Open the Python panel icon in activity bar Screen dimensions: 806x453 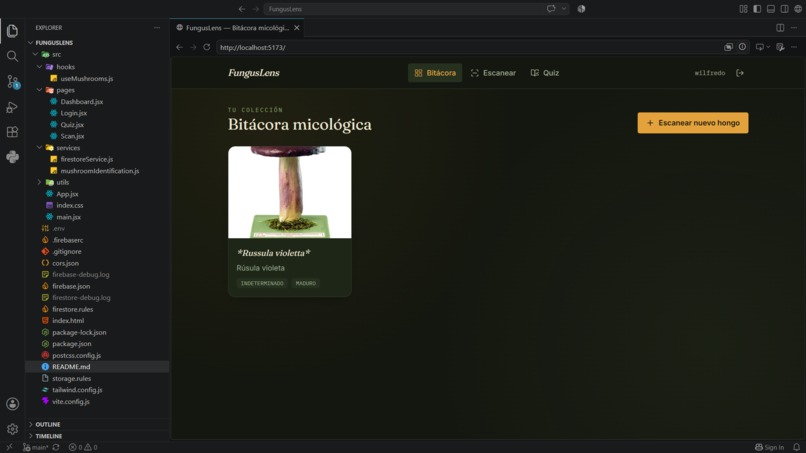click(x=12, y=157)
